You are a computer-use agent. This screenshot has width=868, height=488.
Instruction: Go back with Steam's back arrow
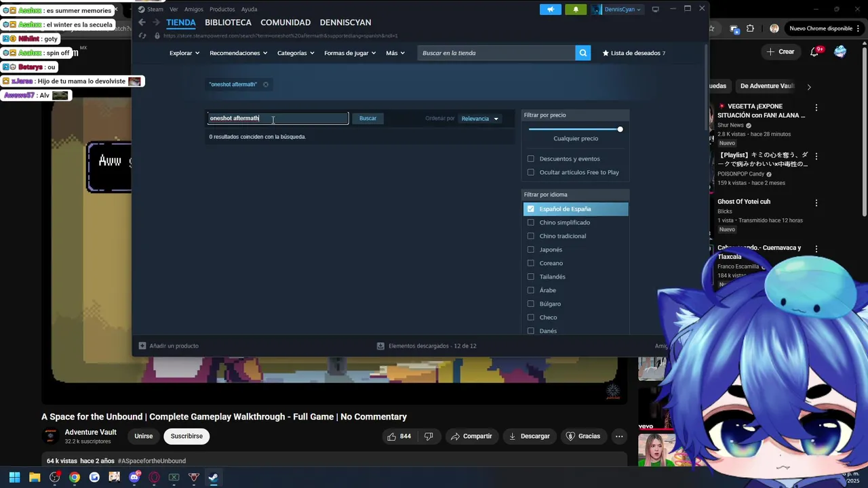(142, 22)
